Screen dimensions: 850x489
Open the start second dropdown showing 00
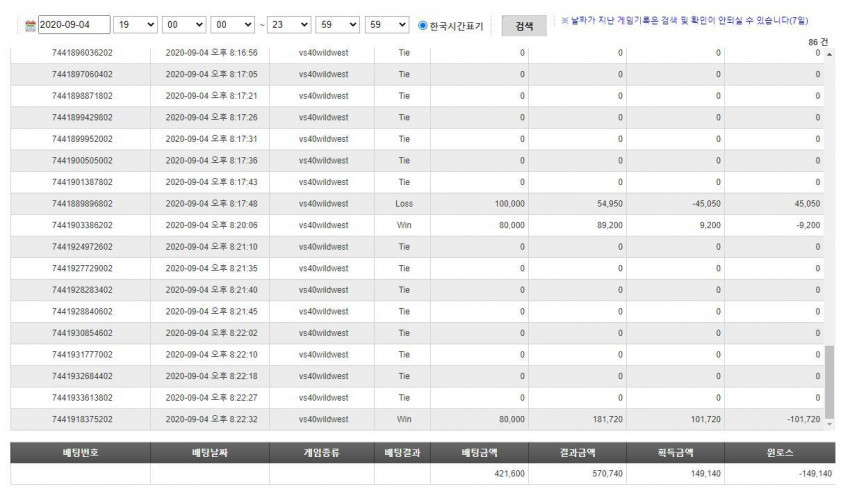point(233,24)
